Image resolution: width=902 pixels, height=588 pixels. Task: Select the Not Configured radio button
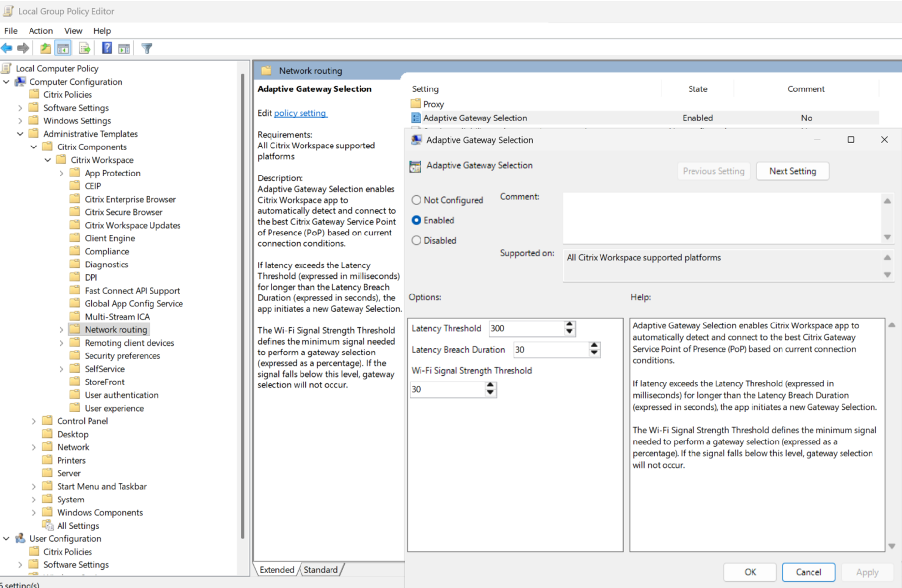pyautogui.click(x=417, y=200)
